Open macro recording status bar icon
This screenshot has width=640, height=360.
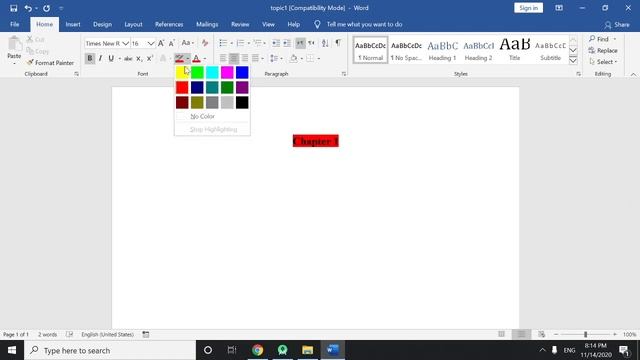coord(146,334)
